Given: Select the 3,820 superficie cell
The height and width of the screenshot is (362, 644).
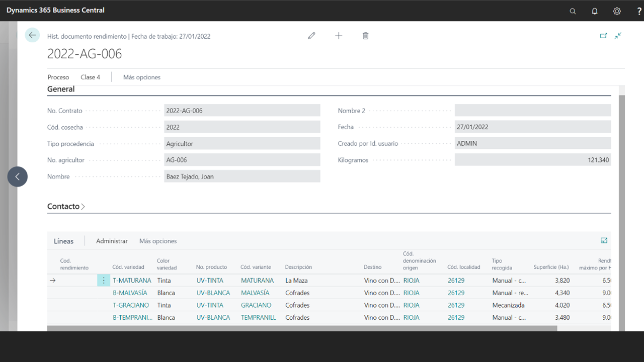Looking at the screenshot, I should (561, 281).
